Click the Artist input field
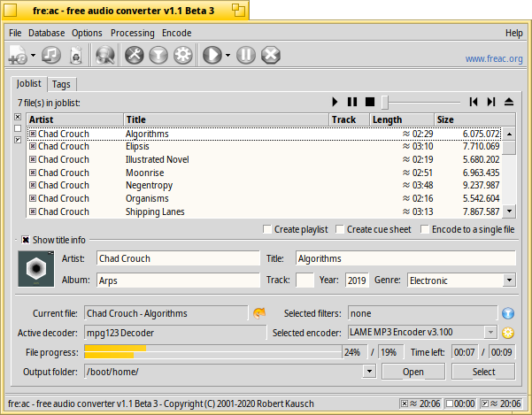The height and width of the screenshot is (415, 532). pyautogui.click(x=178, y=258)
